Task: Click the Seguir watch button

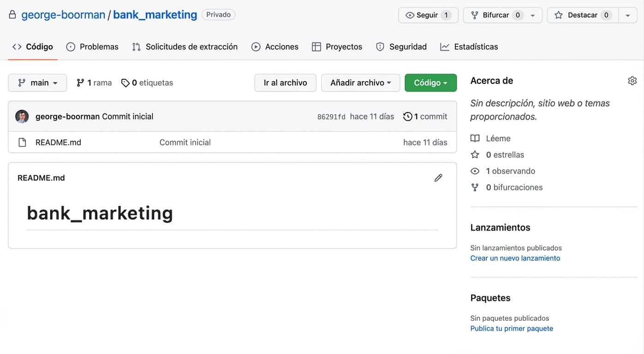Action: pos(428,15)
